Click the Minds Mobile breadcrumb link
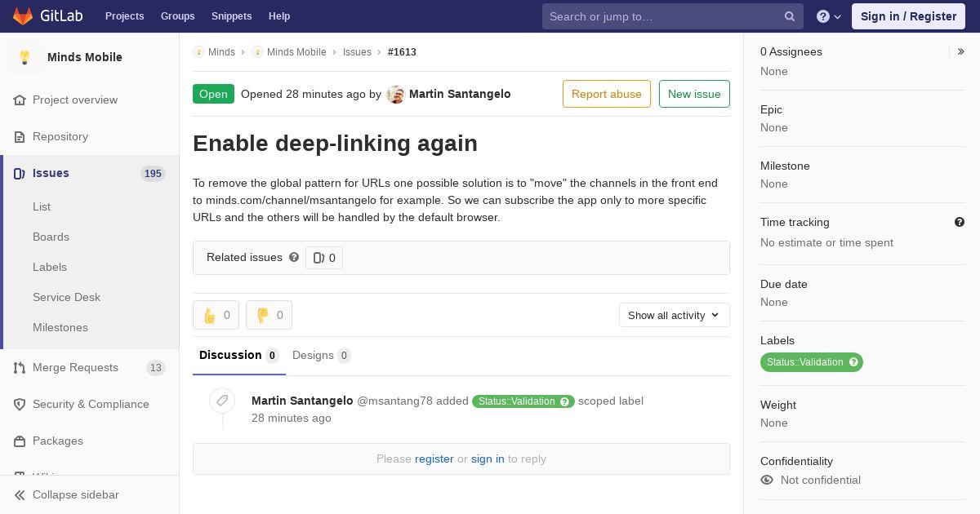 pos(296,52)
